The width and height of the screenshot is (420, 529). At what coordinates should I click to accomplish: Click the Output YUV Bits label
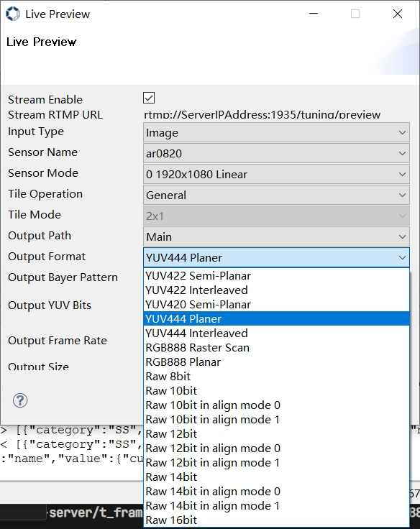tap(50, 305)
